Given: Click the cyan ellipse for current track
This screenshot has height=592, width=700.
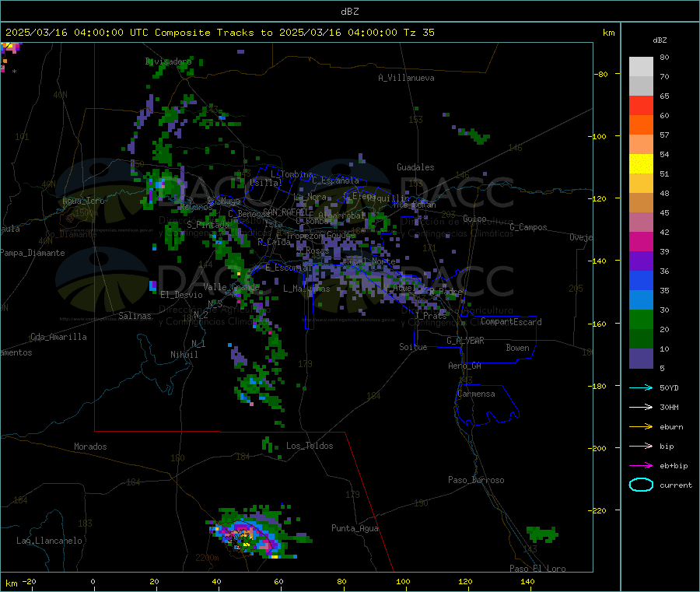Looking at the screenshot, I should 641,485.
